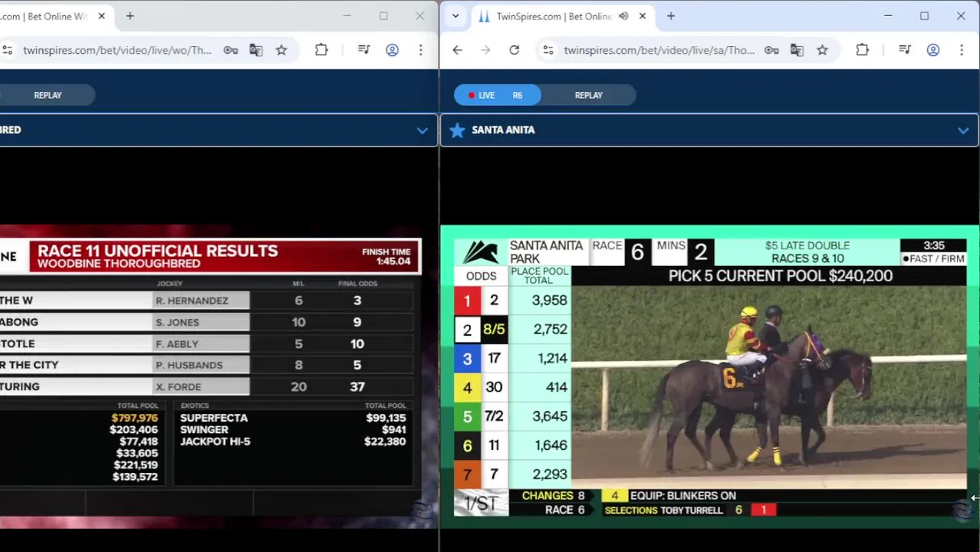Select the LIVE R6 tab
The width and height of the screenshot is (980, 552).
(497, 95)
